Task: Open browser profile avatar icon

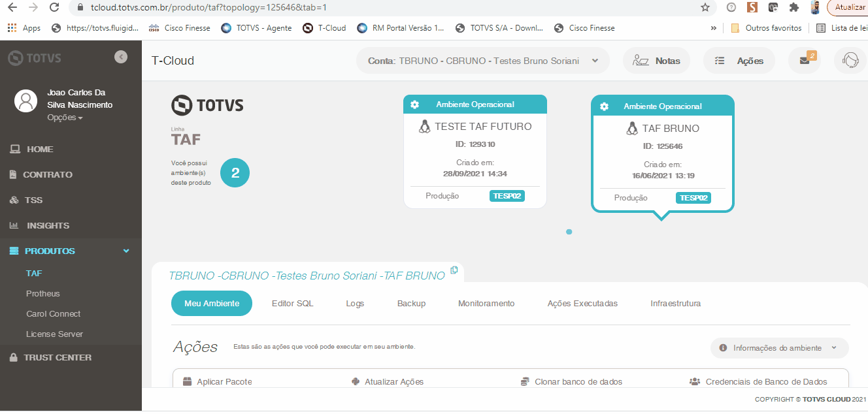Action: tap(815, 8)
